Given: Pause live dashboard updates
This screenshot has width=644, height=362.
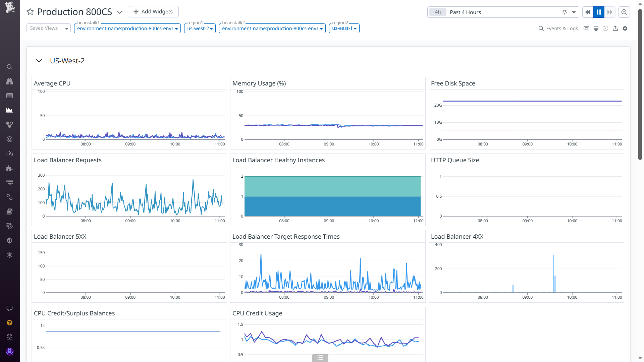Looking at the screenshot, I should click(599, 12).
